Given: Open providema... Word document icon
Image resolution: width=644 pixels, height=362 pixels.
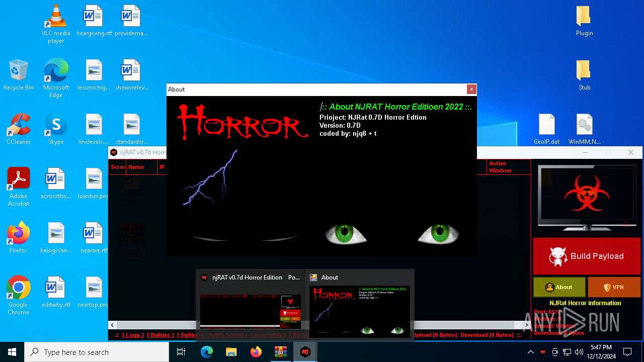Looking at the screenshot, I should click(x=131, y=21).
